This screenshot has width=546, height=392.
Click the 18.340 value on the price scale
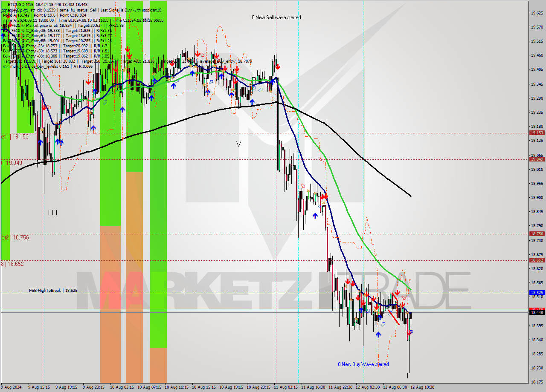537,340
